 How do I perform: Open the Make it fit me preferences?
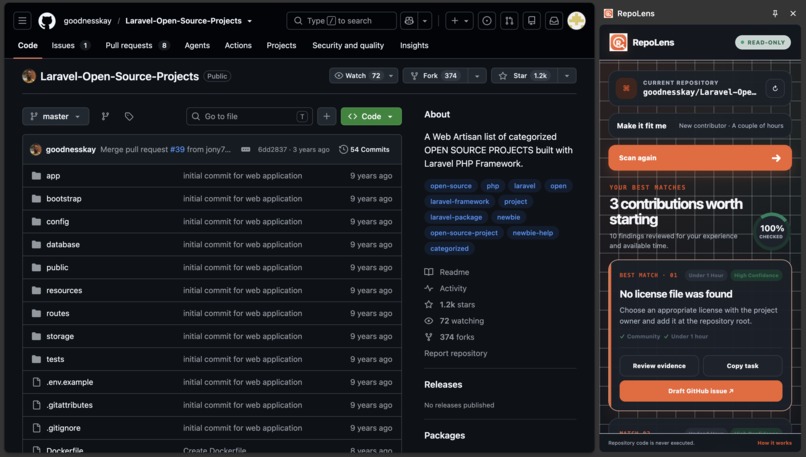[x=700, y=125]
